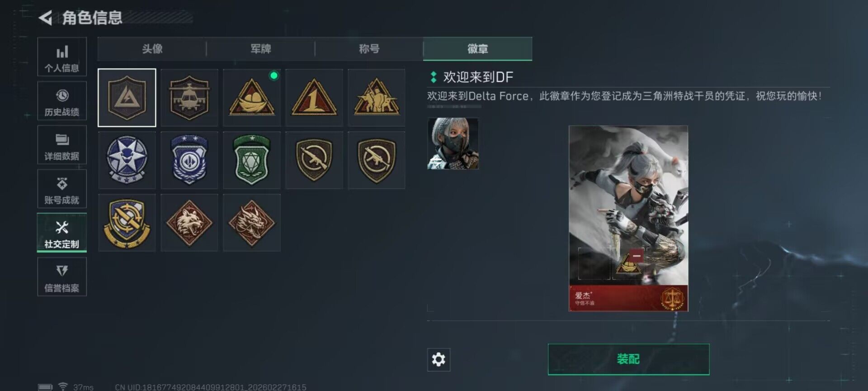Select the wolf head diamond badge
868x391 pixels.
click(x=189, y=223)
